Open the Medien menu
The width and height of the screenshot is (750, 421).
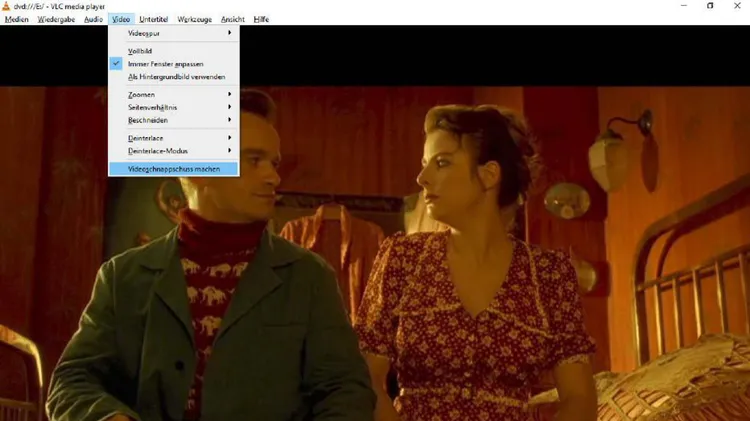coord(17,19)
